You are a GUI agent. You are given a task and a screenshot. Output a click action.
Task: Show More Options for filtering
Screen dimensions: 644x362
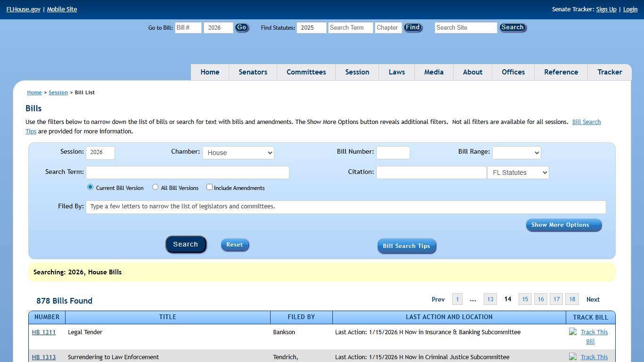[x=563, y=225]
